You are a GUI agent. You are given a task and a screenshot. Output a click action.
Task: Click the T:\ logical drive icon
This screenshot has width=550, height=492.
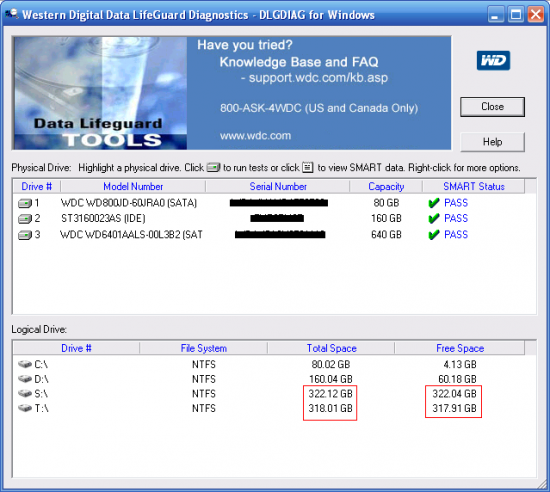(x=25, y=408)
